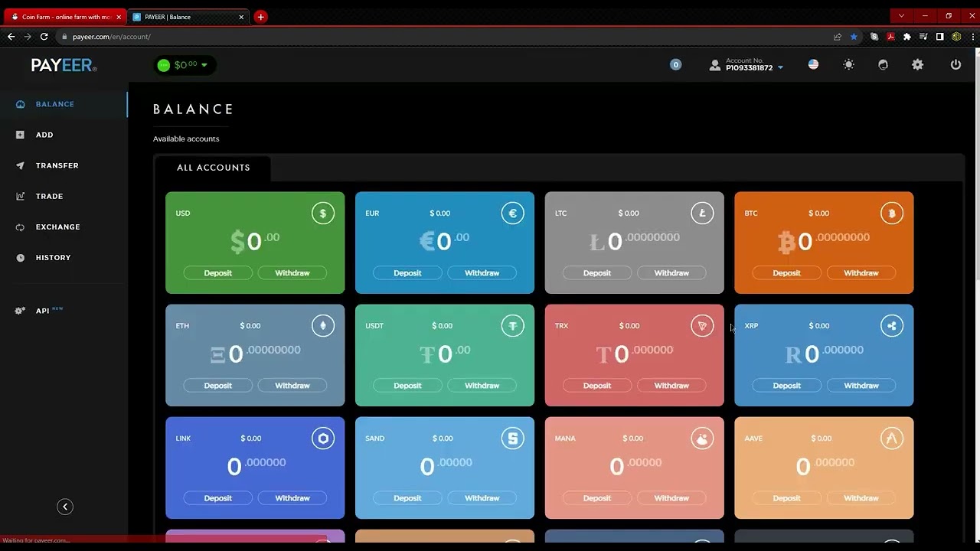980x551 pixels.
Task: Click the BTC 0.00000000 balance amount
Action: pyautogui.click(x=824, y=241)
